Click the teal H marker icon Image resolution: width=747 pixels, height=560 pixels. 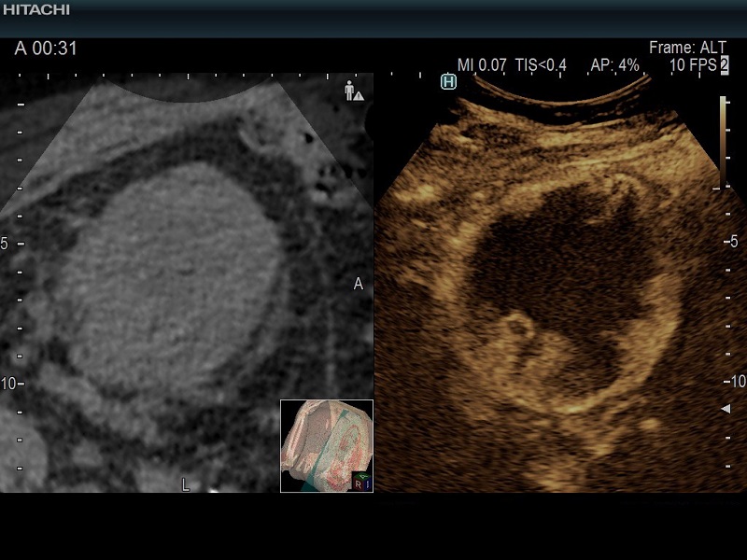click(x=448, y=82)
